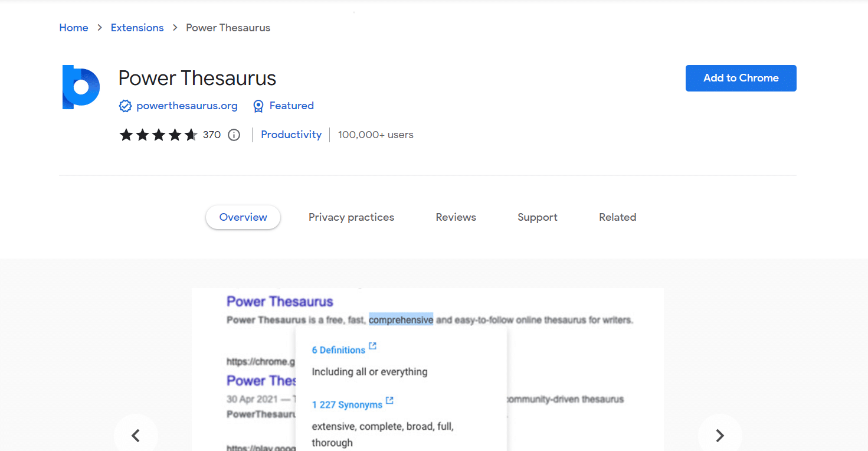The height and width of the screenshot is (451, 868).
Task: Click Power Thesaurus breadcrumb text
Action: click(228, 28)
